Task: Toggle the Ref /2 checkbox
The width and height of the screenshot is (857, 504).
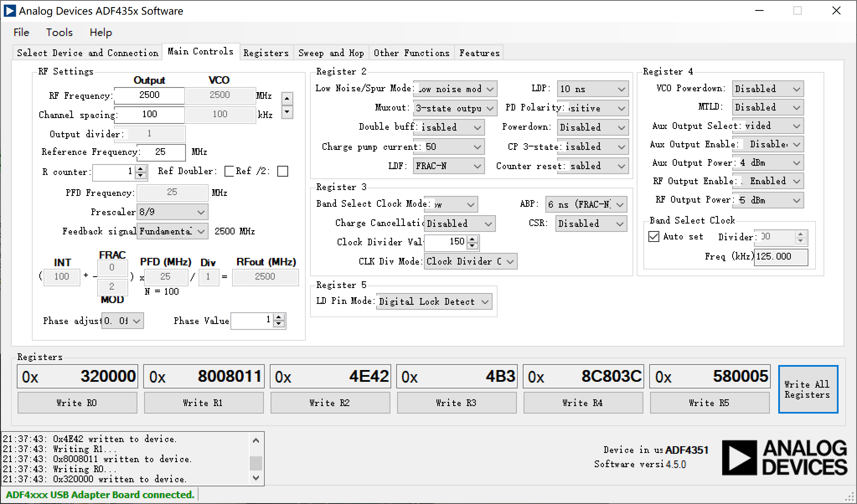Action: coord(283,171)
